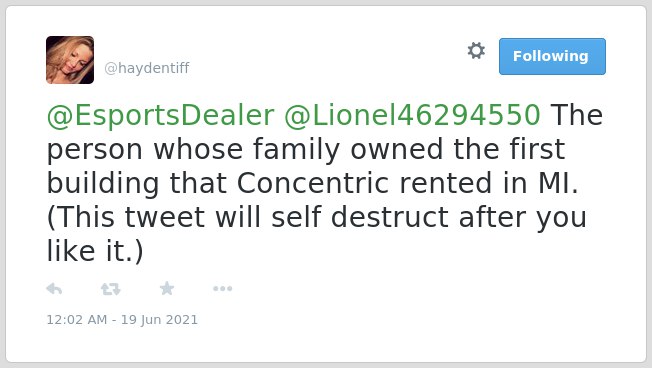Favorite the tweet with the star icon
This screenshot has height=368, width=652.
point(167,288)
